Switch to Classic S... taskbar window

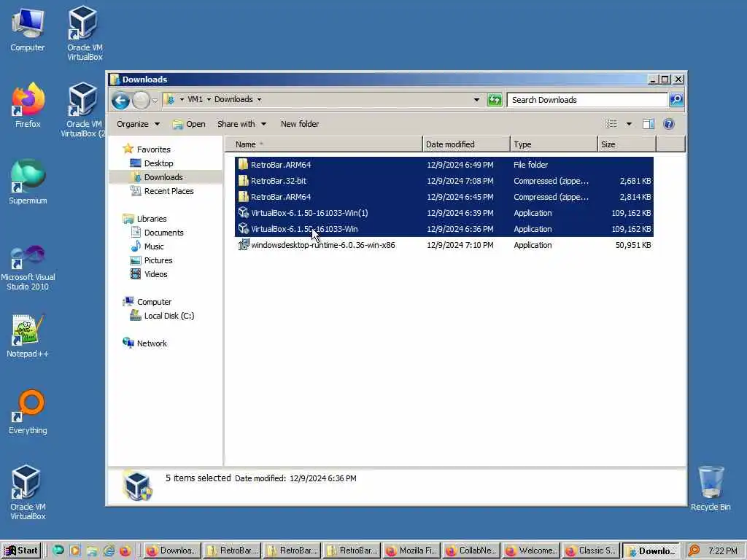click(591, 551)
